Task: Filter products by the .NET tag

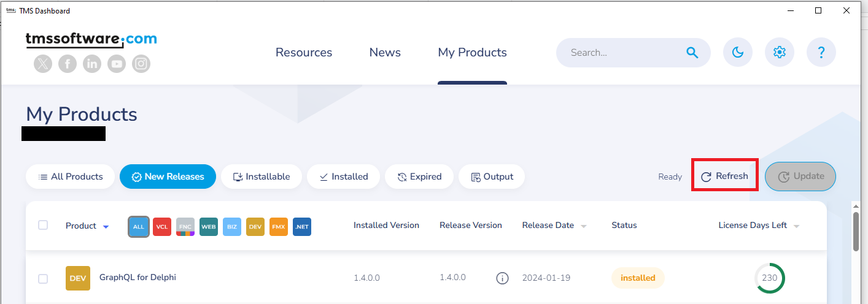Action: (302, 227)
